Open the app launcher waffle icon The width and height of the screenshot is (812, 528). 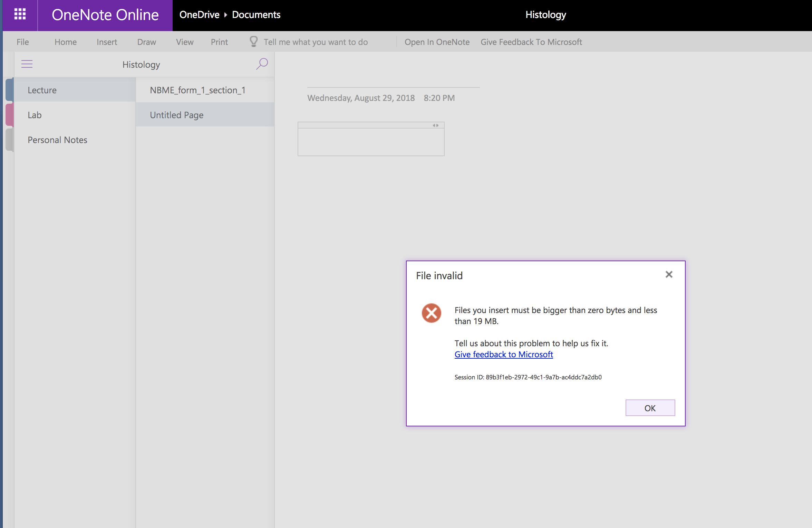pyautogui.click(x=20, y=14)
